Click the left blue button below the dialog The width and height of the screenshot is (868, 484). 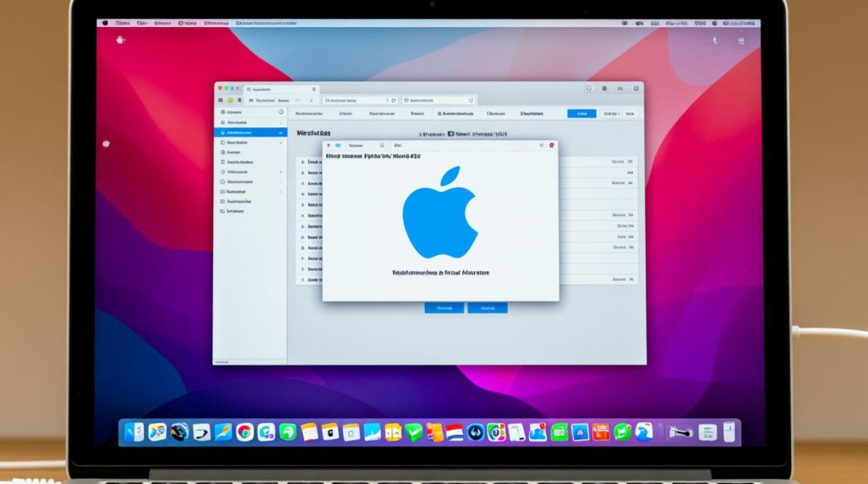click(444, 308)
